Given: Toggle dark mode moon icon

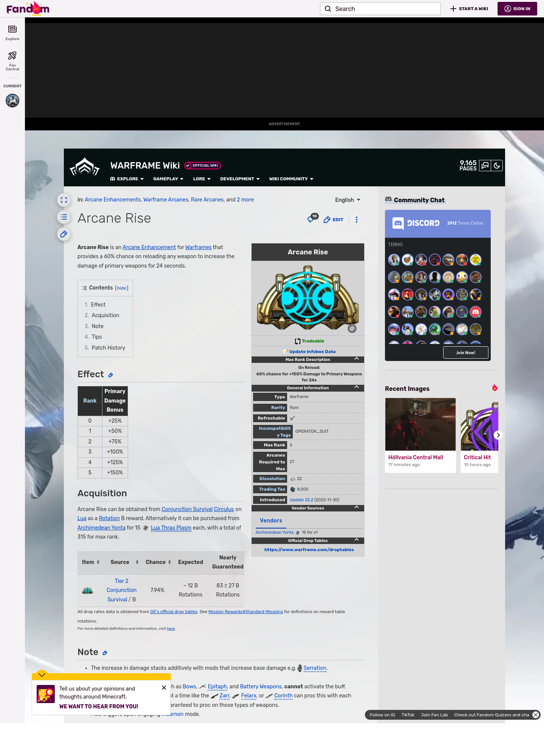Looking at the screenshot, I should point(497,166).
